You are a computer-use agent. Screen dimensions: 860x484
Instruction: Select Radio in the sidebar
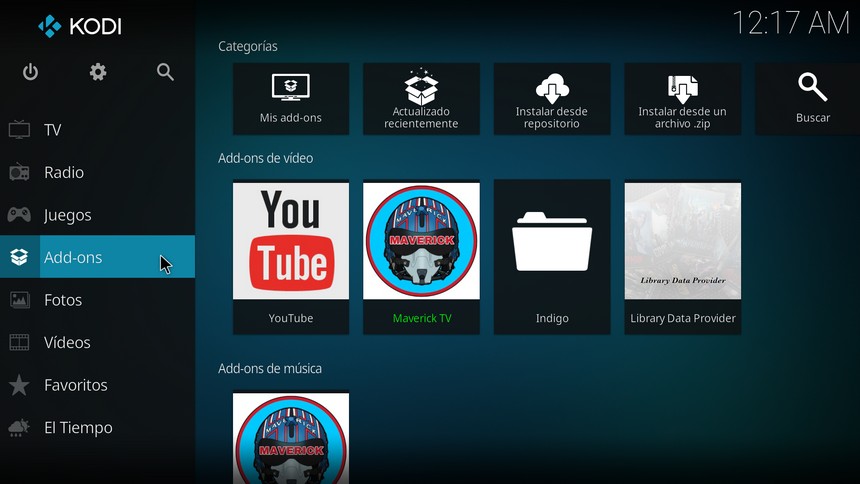coord(98,172)
